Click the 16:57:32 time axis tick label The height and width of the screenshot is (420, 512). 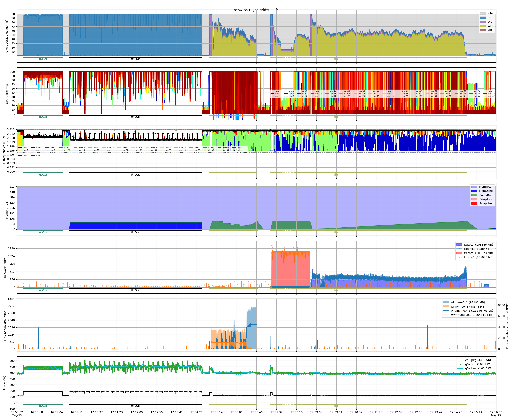[17, 412]
